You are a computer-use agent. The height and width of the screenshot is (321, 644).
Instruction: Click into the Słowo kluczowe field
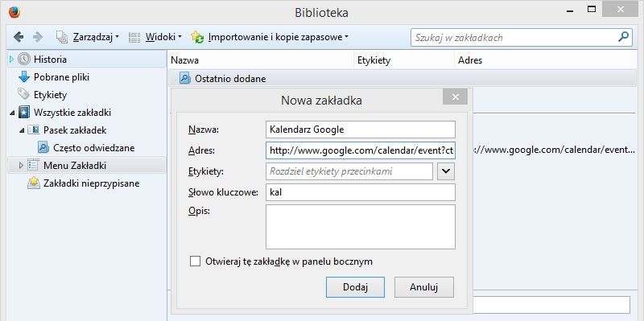click(x=360, y=192)
